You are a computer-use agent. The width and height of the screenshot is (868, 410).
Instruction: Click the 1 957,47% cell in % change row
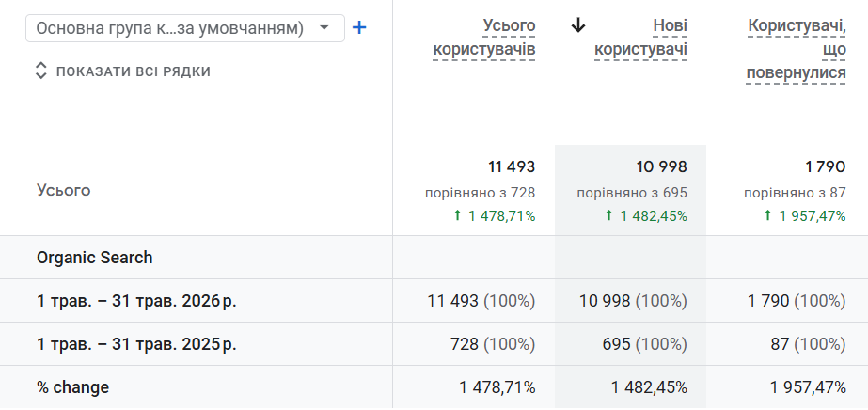808,387
